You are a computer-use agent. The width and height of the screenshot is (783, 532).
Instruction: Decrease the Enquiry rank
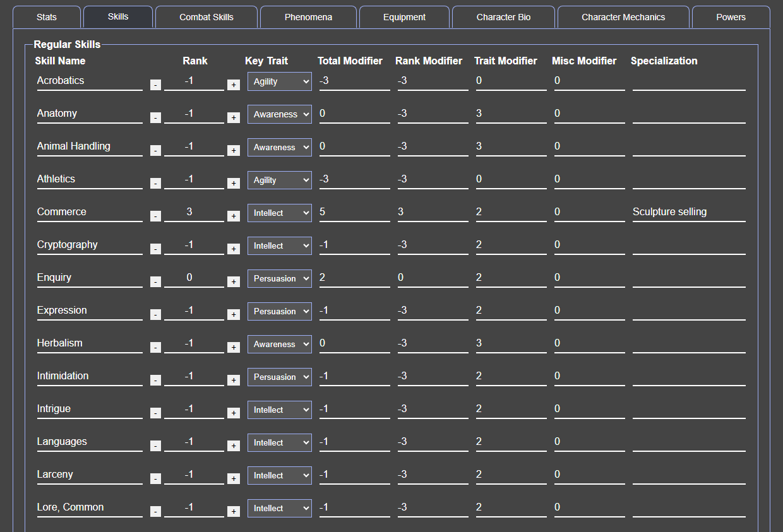point(155,281)
